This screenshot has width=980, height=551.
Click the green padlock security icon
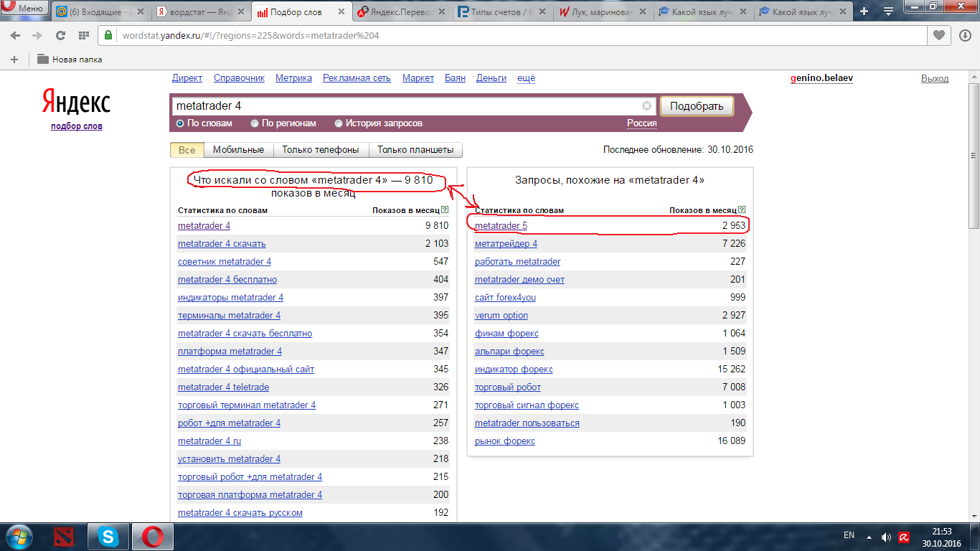[x=108, y=35]
